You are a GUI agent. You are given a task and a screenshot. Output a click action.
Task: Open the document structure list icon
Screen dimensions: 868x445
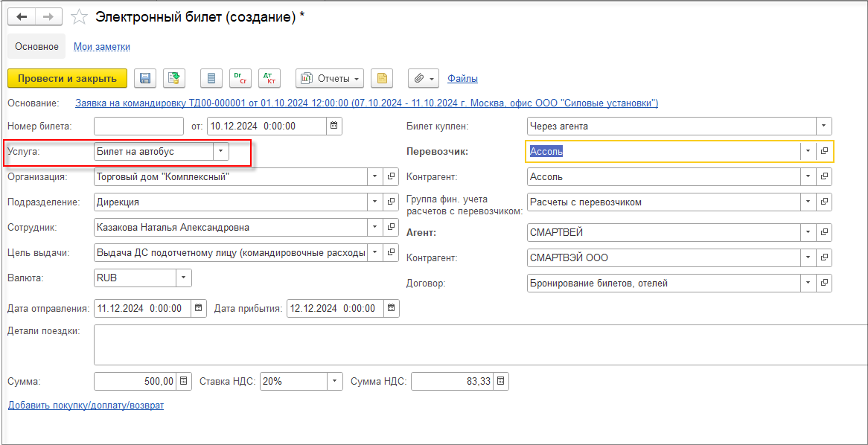tap(211, 79)
